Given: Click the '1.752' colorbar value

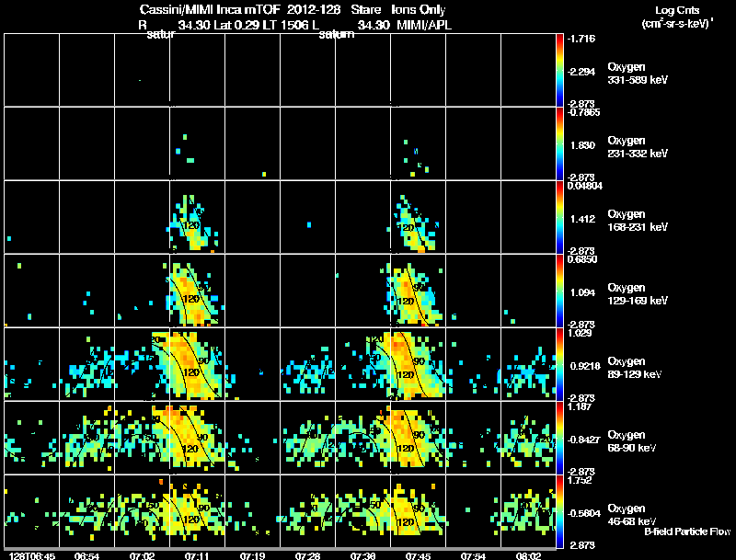Looking at the screenshot, I should (580, 480).
